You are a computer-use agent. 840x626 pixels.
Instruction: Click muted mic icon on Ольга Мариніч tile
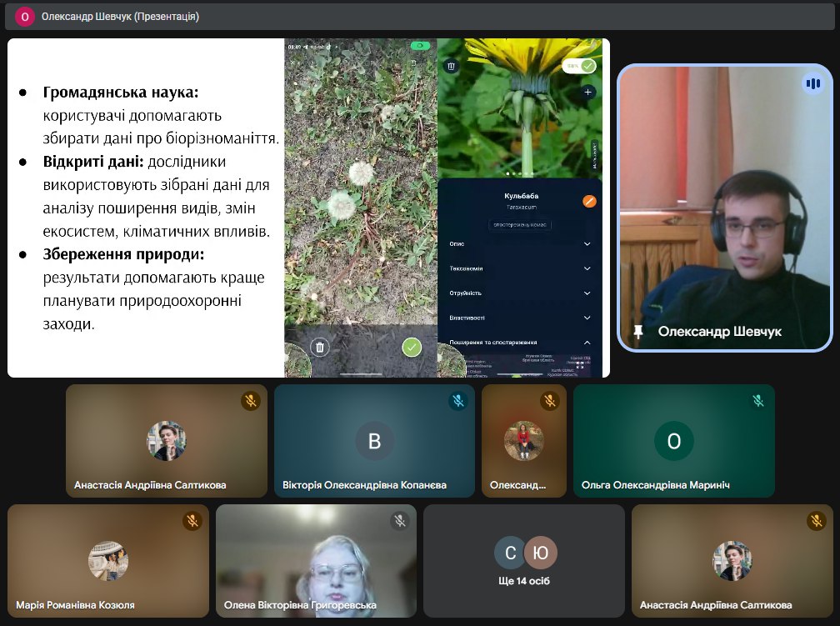(x=757, y=401)
